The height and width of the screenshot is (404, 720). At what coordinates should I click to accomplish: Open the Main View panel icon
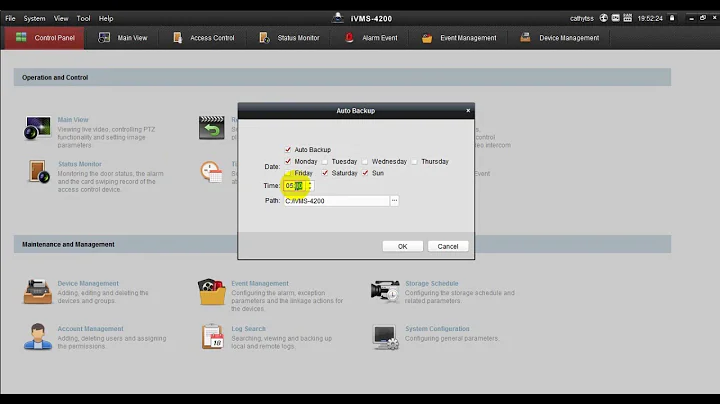38,128
